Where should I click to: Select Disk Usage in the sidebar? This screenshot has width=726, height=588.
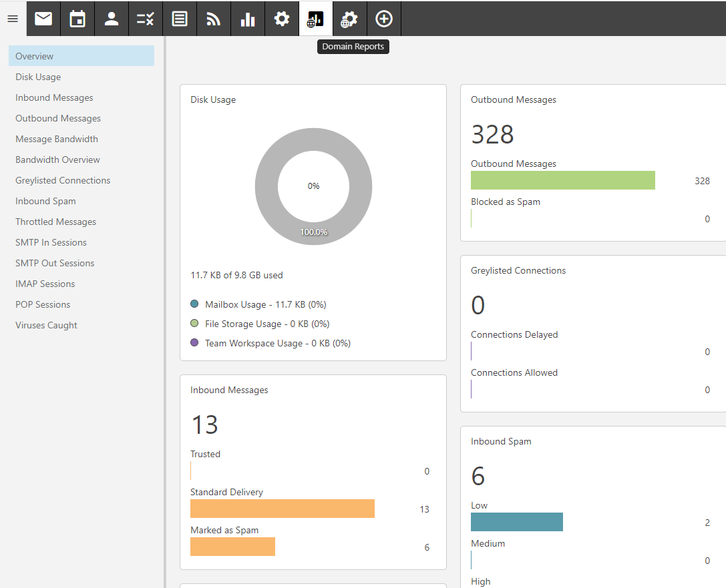pyautogui.click(x=38, y=77)
